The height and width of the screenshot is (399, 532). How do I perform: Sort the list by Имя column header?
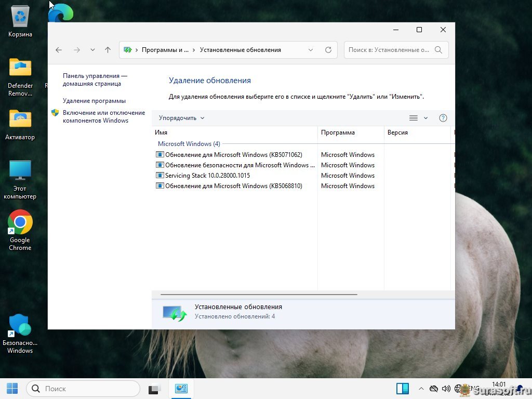point(234,132)
